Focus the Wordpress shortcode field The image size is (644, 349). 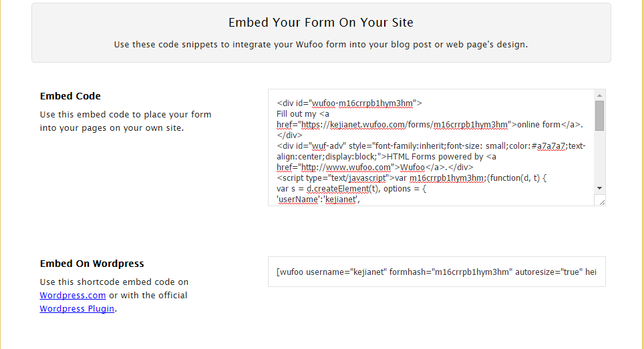[436, 272]
